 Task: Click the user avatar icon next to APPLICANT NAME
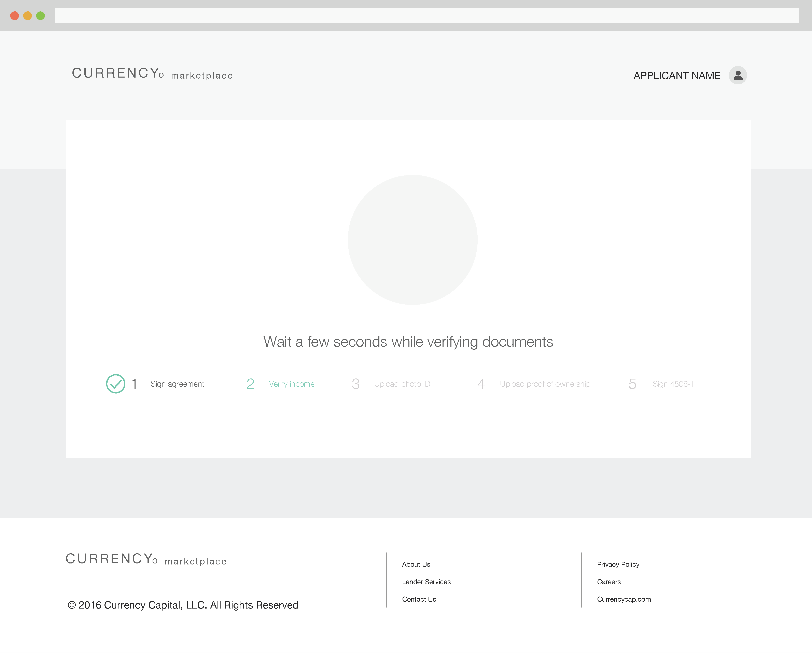[738, 75]
